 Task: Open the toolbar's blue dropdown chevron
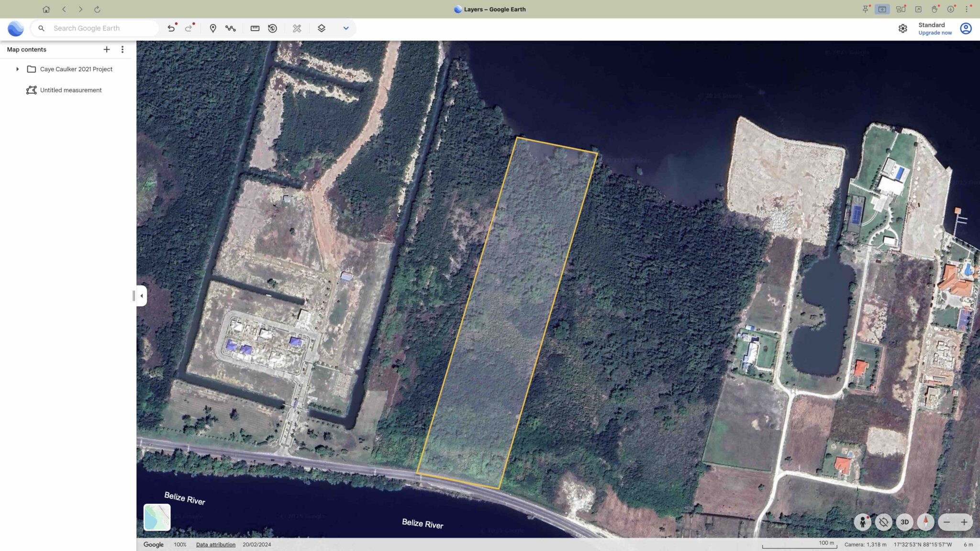point(346,28)
